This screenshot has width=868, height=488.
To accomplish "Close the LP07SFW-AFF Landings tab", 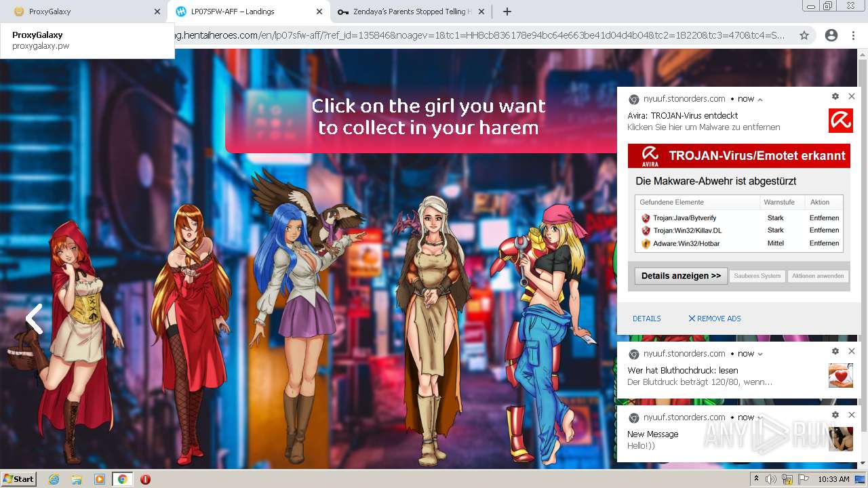I will [x=319, y=12].
